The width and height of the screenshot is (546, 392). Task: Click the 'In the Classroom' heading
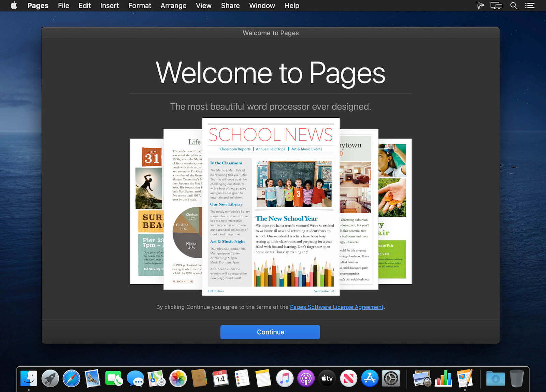(x=226, y=163)
